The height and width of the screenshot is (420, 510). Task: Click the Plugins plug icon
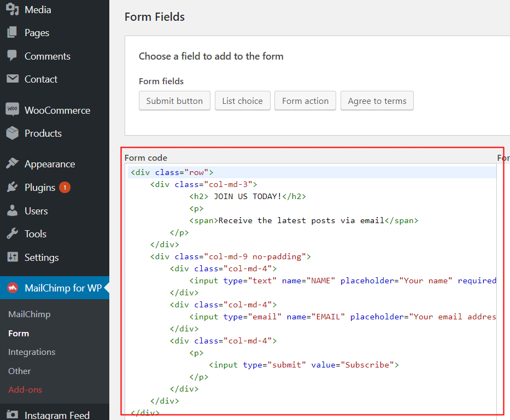click(x=12, y=188)
